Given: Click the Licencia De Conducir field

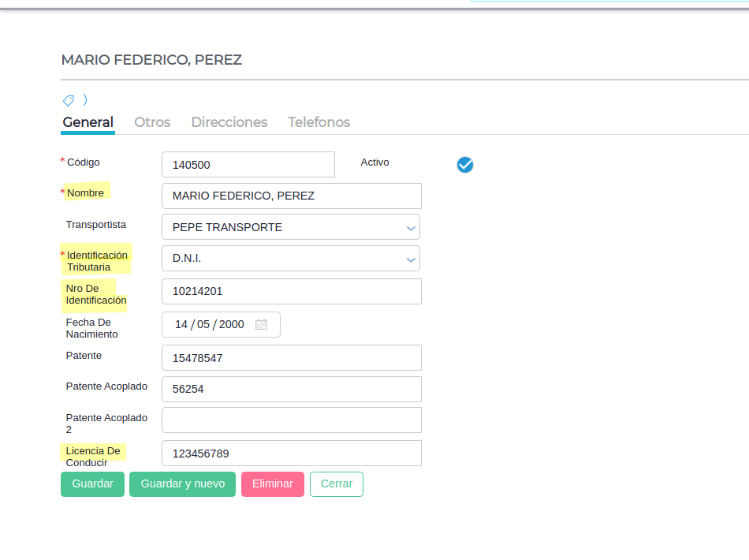Looking at the screenshot, I should [291, 453].
